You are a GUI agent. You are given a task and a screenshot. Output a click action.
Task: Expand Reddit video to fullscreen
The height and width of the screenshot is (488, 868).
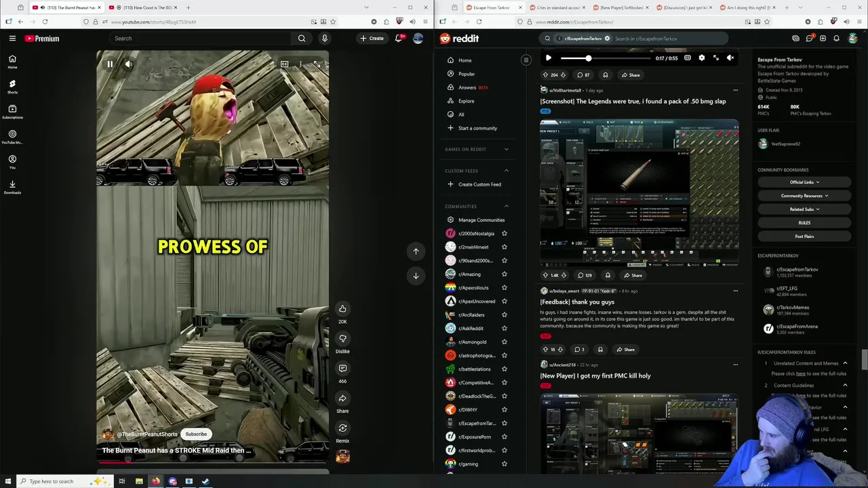[x=716, y=58]
